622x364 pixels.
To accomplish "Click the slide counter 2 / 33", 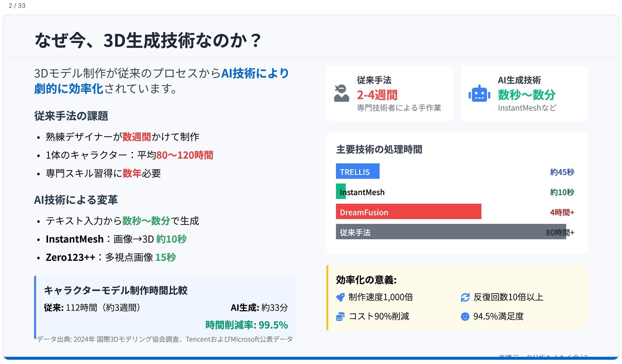I will pos(17,6).
